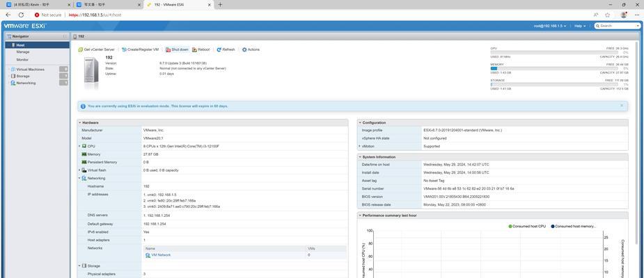The height and width of the screenshot is (278, 644).
Task: Toggle Consumed host memory legend
Action: 574,227
